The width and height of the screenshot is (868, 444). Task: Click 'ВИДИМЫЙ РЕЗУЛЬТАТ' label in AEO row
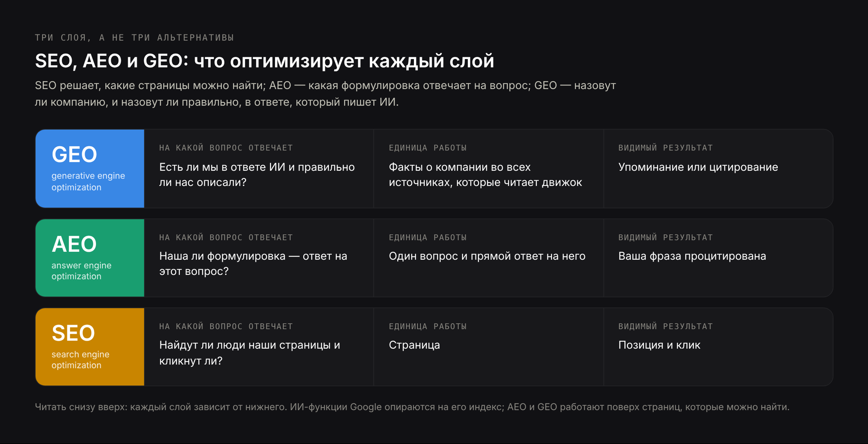coord(665,237)
